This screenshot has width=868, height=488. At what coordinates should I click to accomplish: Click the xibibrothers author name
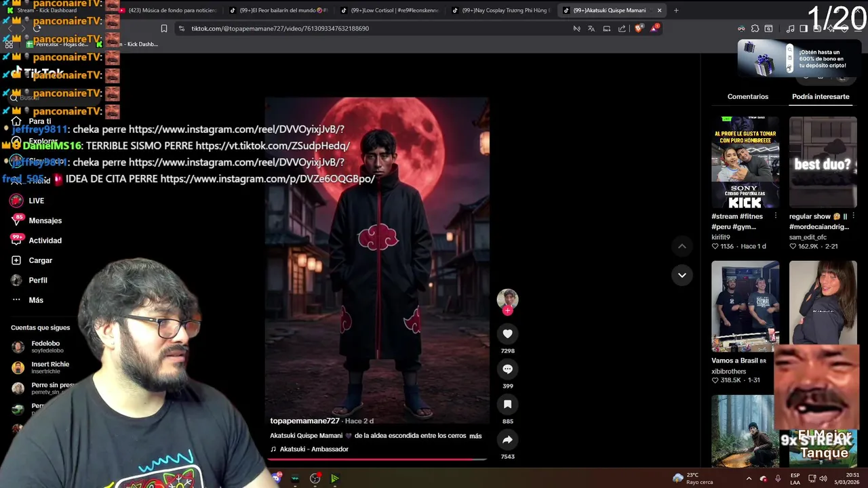[728, 371]
